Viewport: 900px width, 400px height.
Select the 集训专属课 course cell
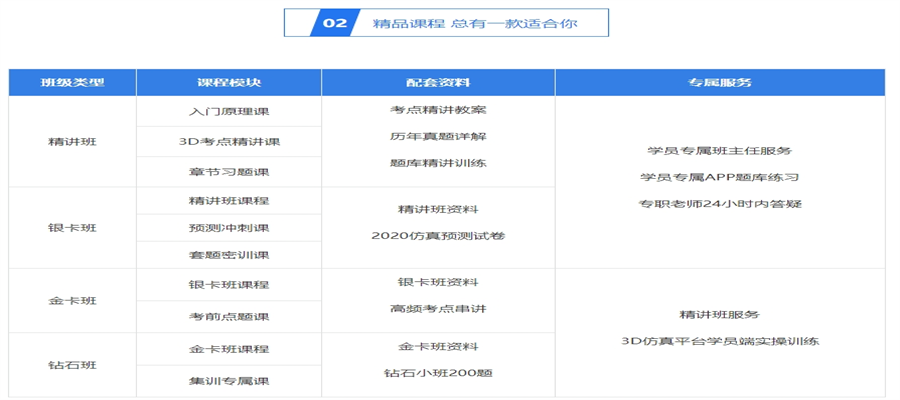229,380
